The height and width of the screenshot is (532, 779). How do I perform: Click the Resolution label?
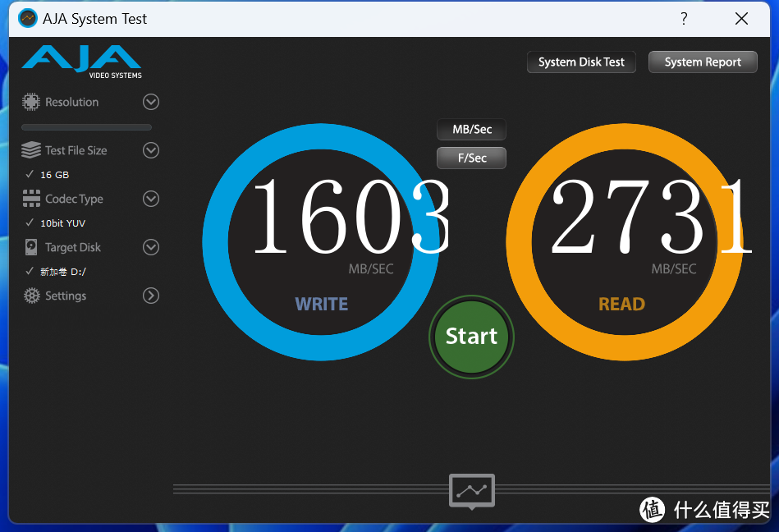(72, 102)
